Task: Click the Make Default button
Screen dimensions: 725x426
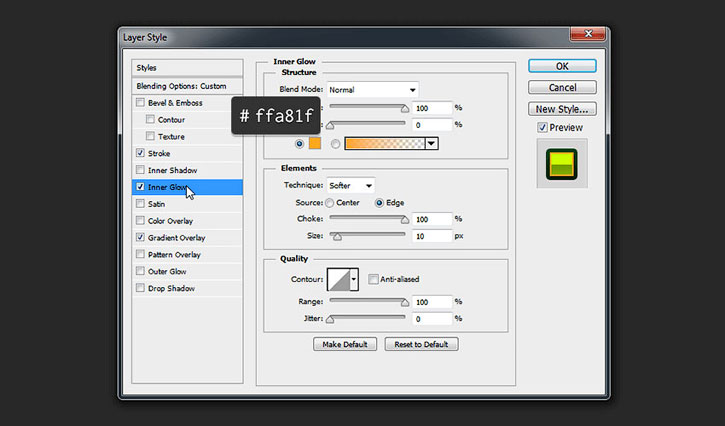Action: 345,344
